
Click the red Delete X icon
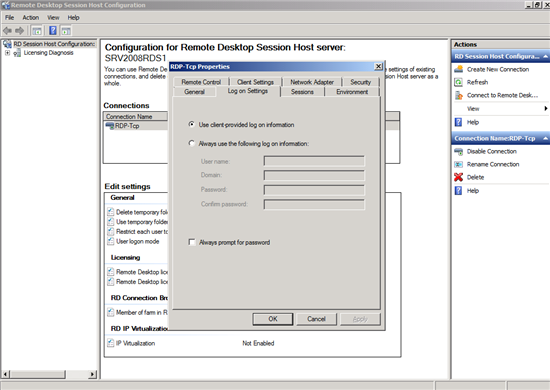click(458, 177)
